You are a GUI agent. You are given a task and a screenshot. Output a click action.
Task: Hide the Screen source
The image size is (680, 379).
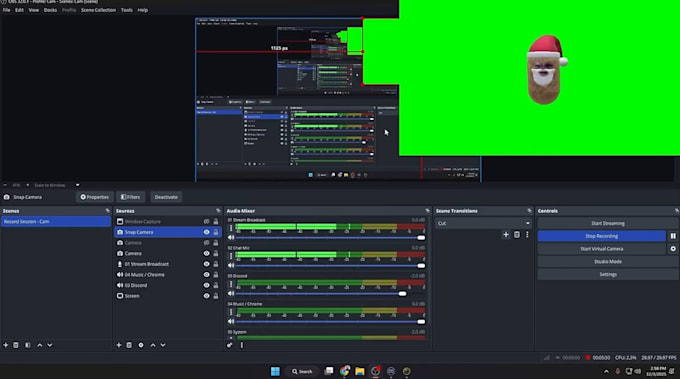206,296
